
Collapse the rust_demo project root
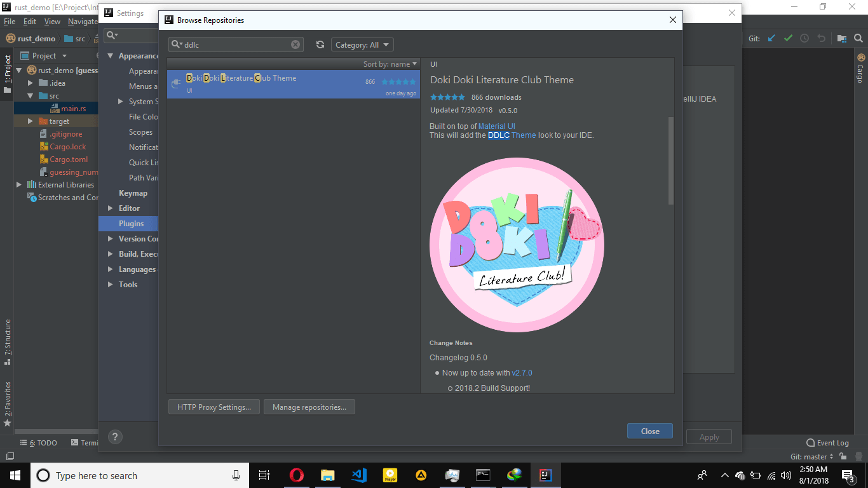point(19,71)
